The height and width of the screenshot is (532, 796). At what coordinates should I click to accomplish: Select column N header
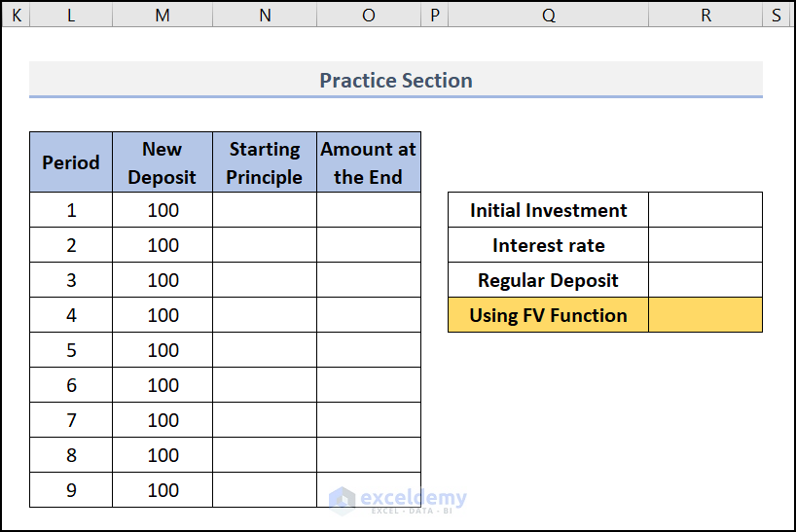265,15
